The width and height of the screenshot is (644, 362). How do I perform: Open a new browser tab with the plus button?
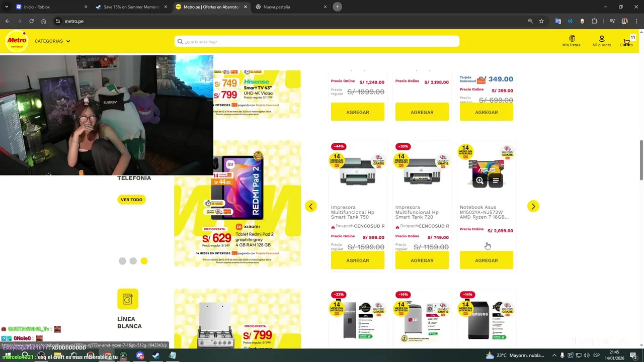(x=338, y=7)
